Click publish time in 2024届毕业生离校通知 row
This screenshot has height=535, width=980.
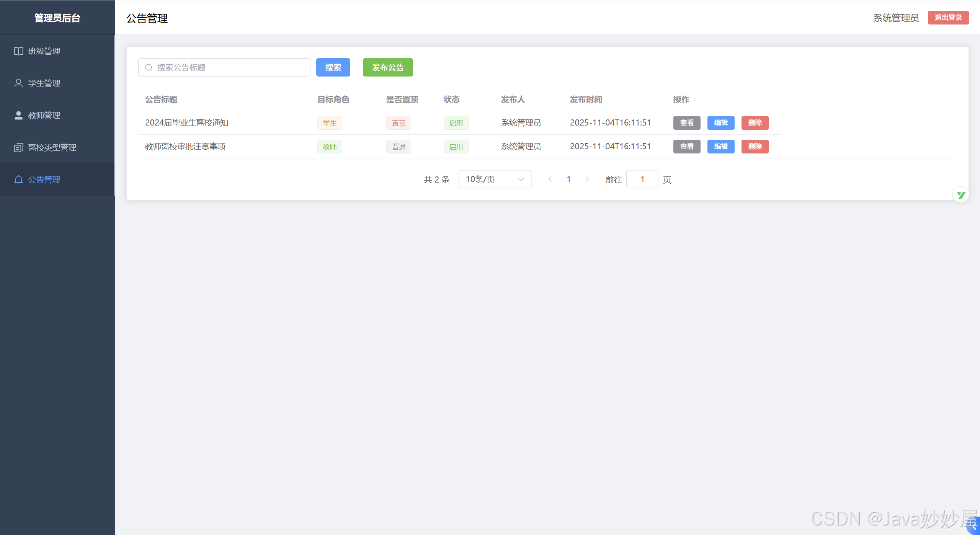point(611,123)
